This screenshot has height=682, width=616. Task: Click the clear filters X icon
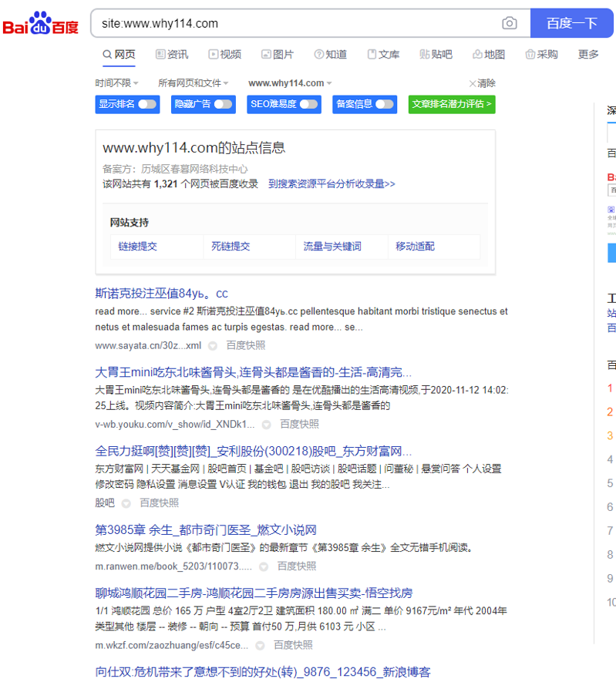pyautogui.click(x=473, y=83)
